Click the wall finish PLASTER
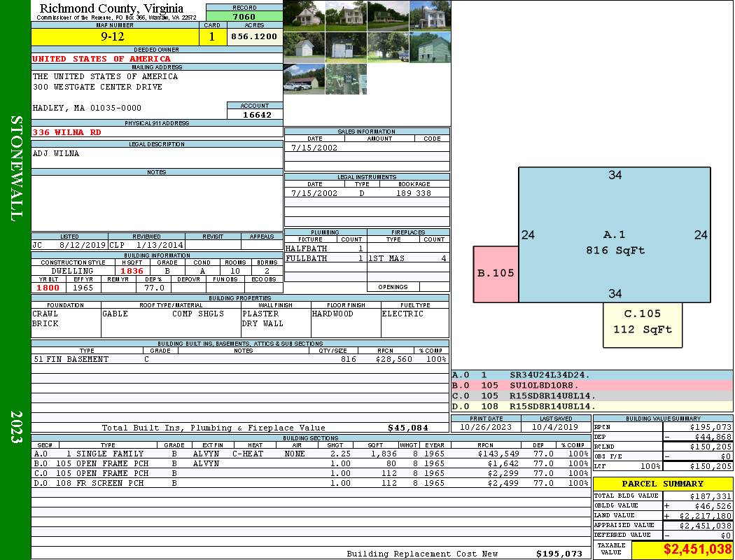The width and height of the screenshot is (735, 560). pyautogui.click(x=260, y=314)
